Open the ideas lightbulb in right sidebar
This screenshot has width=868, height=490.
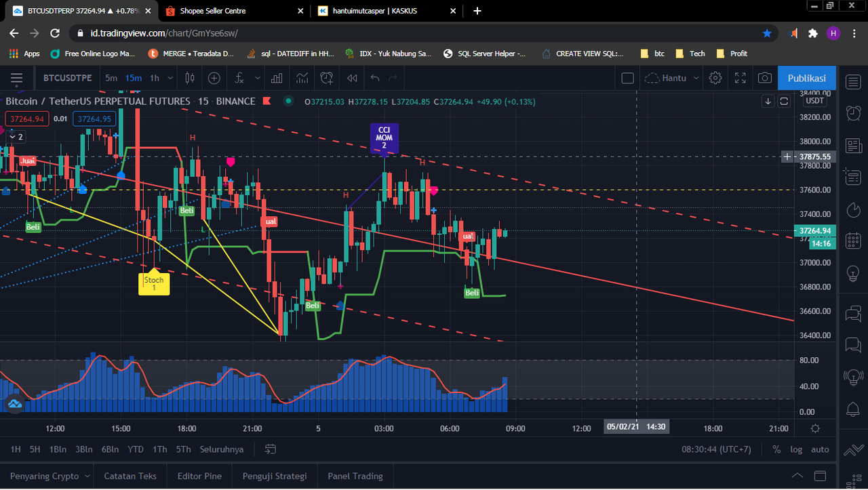[x=853, y=274]
